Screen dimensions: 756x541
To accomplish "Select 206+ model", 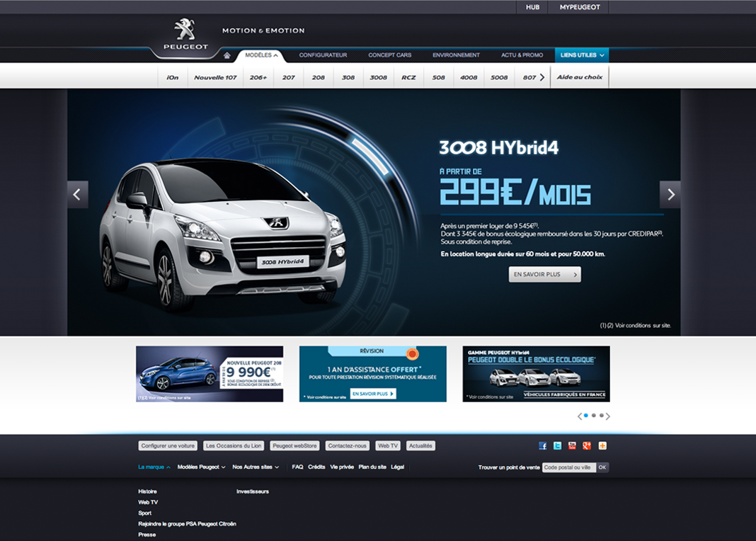I will [258, 77].
